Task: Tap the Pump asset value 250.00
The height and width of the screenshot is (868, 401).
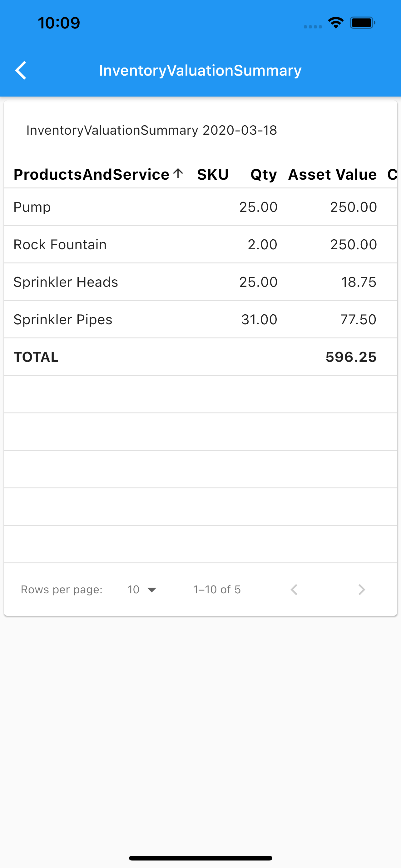Action: (353, 207)
